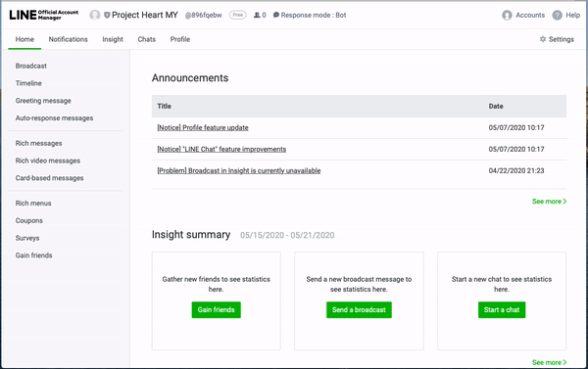Click the @896fqebw account ID
The image size is (588, 369).
point(204,15)
